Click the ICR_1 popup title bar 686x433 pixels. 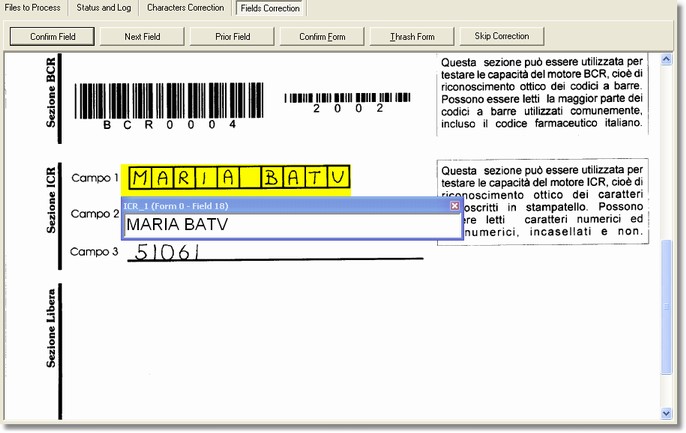(285, 206)
